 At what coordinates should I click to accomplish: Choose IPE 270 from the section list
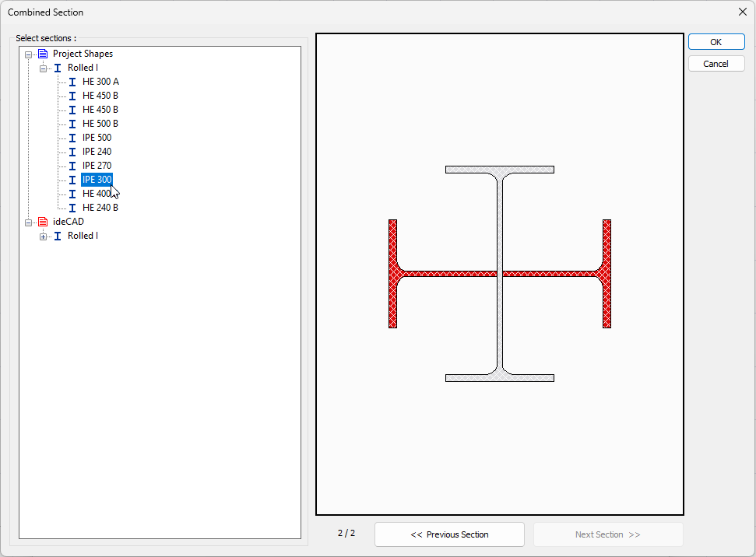[x=97, y=166]
